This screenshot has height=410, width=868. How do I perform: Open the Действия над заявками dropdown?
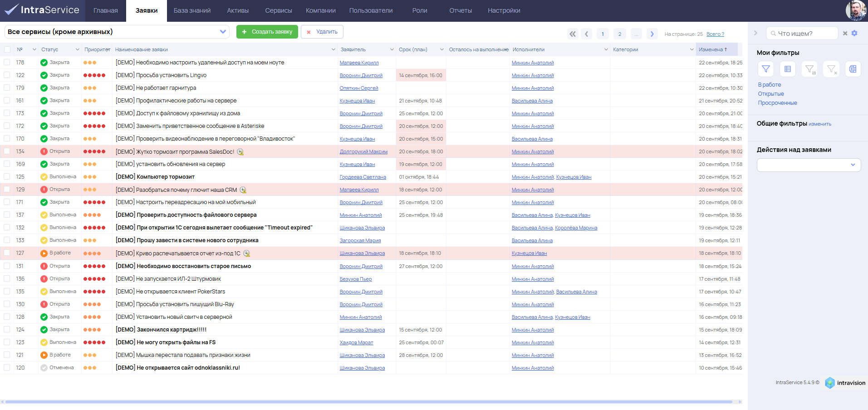point(809,165)
